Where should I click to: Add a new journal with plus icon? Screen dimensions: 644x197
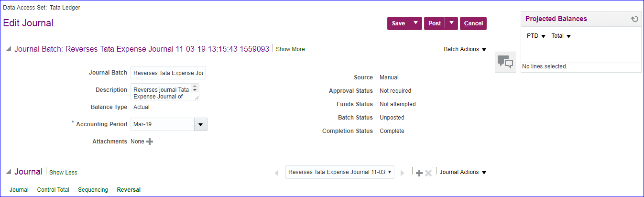pyautogui.click(x=419, y=173)
